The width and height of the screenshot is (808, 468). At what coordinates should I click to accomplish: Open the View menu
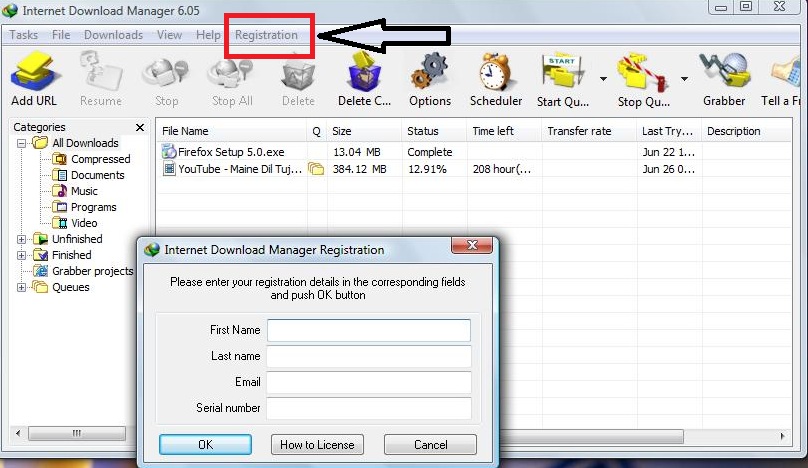point(170,35)
